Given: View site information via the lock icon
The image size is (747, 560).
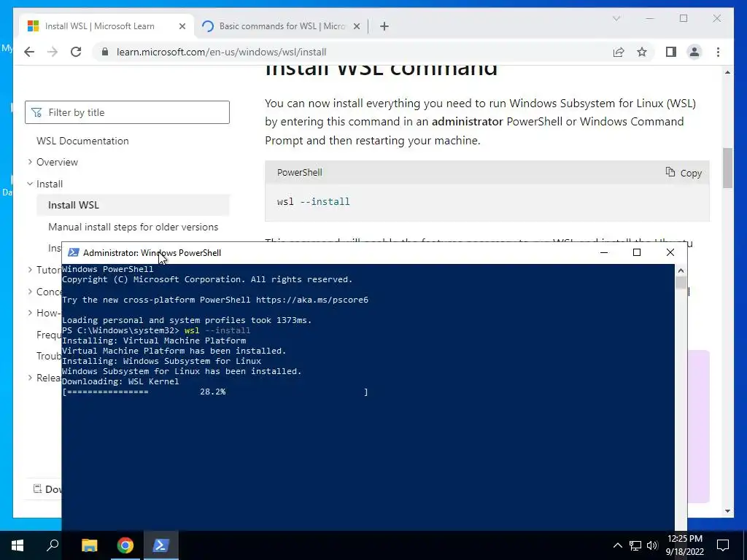Looking at the screenshot, I should (105, 52).
